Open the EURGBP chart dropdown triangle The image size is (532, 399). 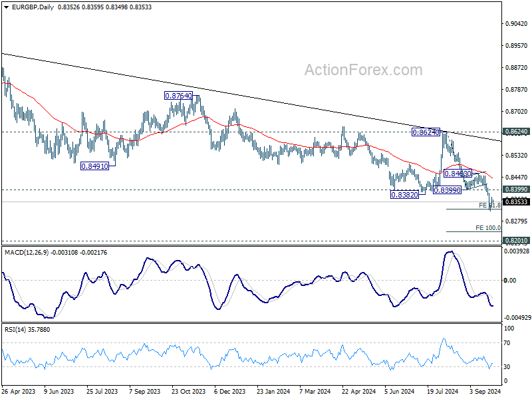7,7
